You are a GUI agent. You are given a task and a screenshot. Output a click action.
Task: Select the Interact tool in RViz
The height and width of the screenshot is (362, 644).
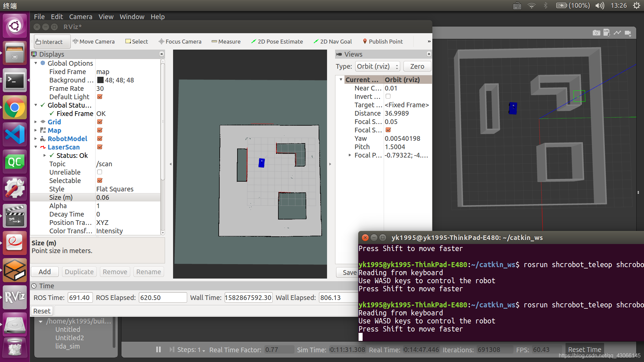50,41
